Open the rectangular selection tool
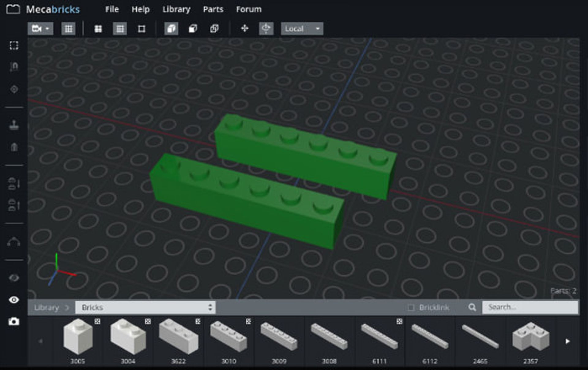588x370 pixels. [x=14, y=45]
